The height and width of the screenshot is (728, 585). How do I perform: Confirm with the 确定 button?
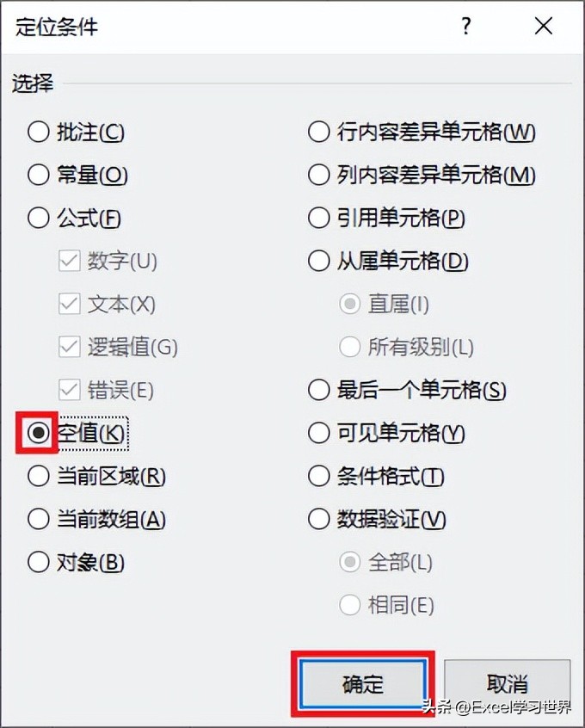362,684
